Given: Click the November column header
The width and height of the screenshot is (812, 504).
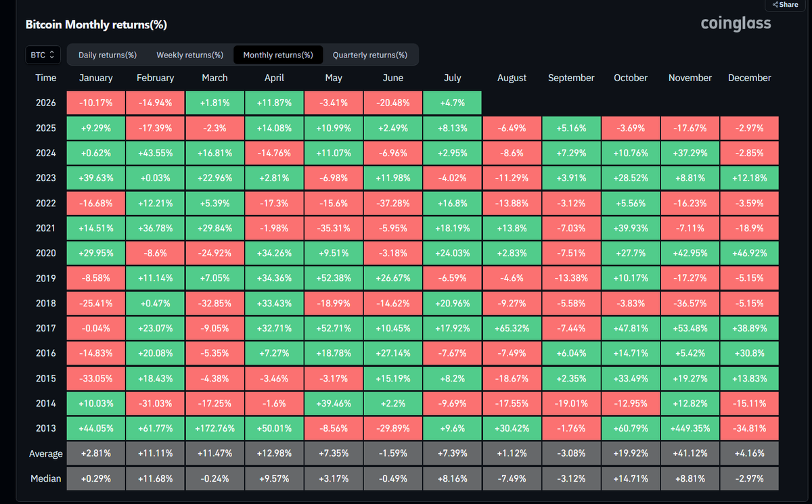Looking at the screenshot, I should (690, 78).
